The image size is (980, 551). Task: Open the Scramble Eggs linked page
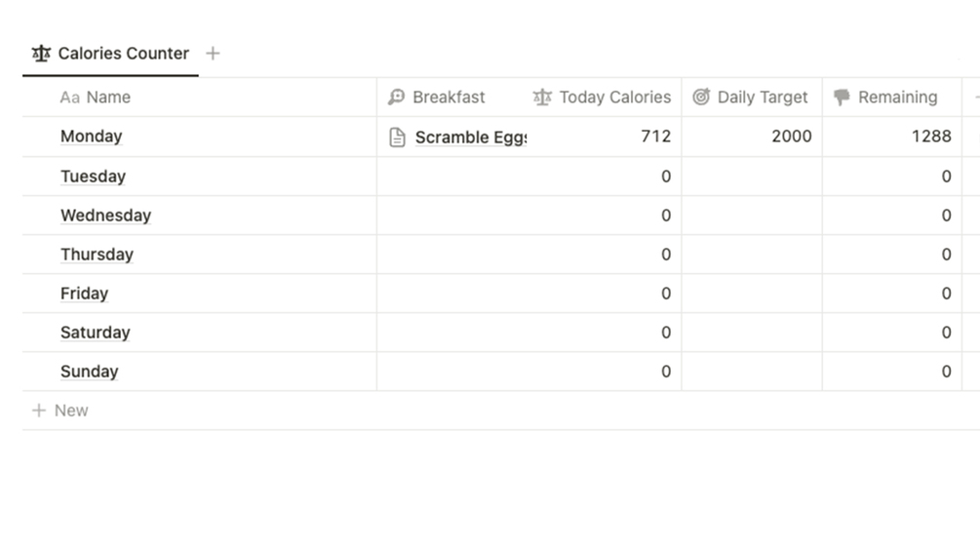click(470, 138)
